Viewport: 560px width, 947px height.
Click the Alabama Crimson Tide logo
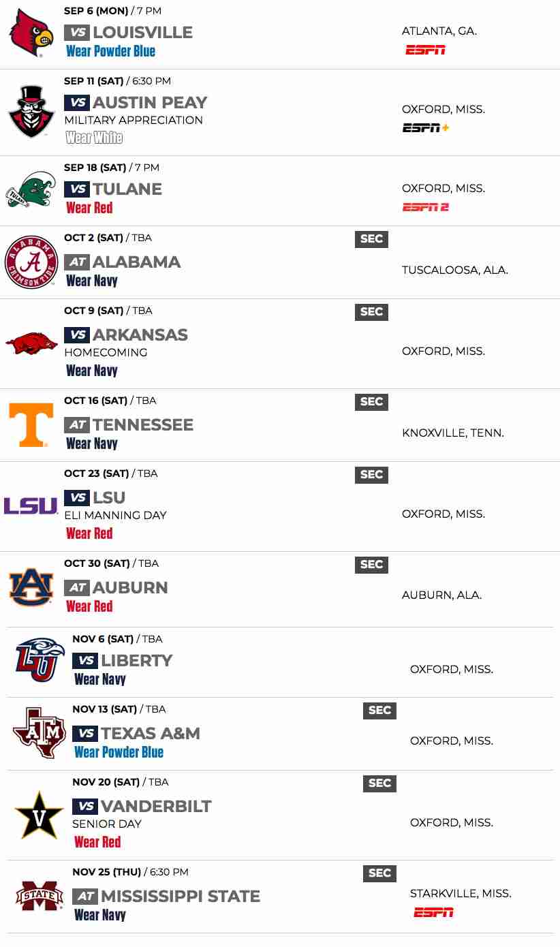coord(31,262)
